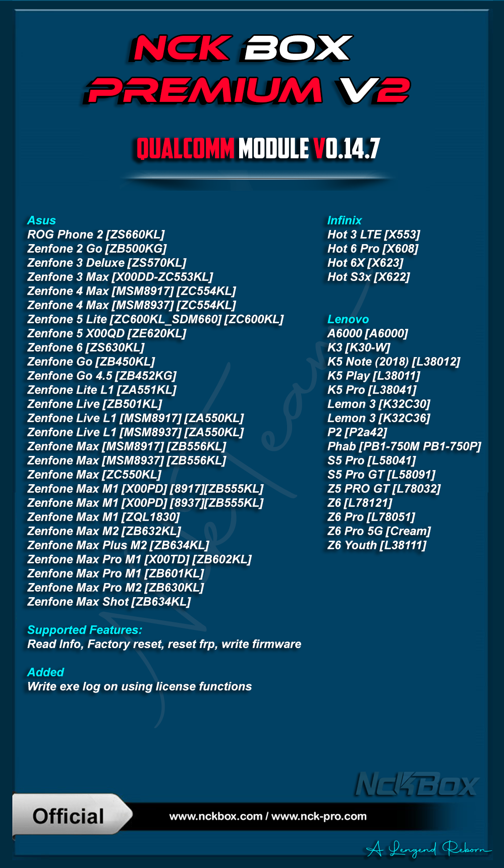Click Zenfone 5 Lite [ZC600KL_SDM660] entry

pos(155,319)
